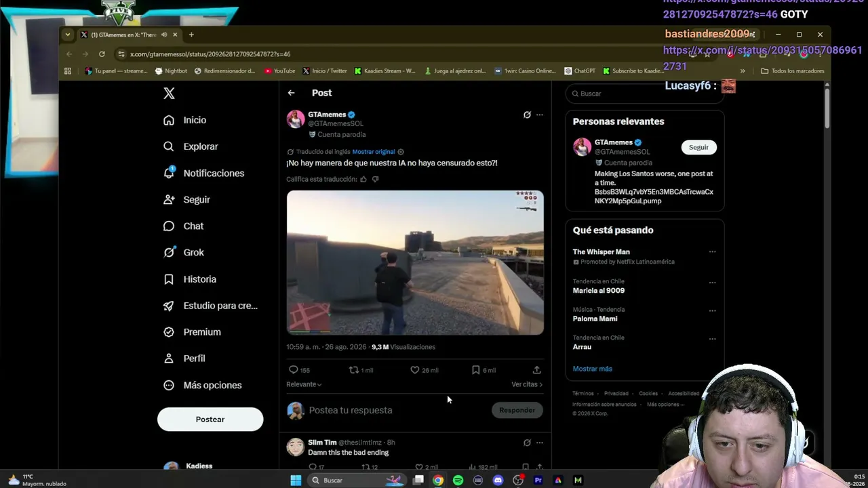
Task: Open Premium in X sidebar
Action: coord(193,332)
